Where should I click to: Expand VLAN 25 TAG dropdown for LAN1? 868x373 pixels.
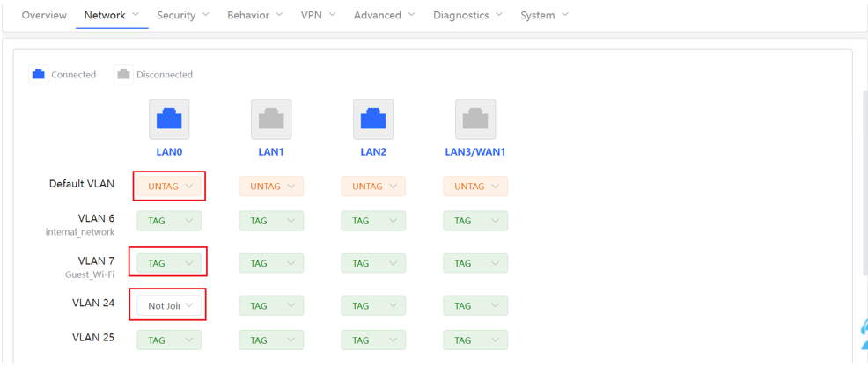(x=271, y=340)
